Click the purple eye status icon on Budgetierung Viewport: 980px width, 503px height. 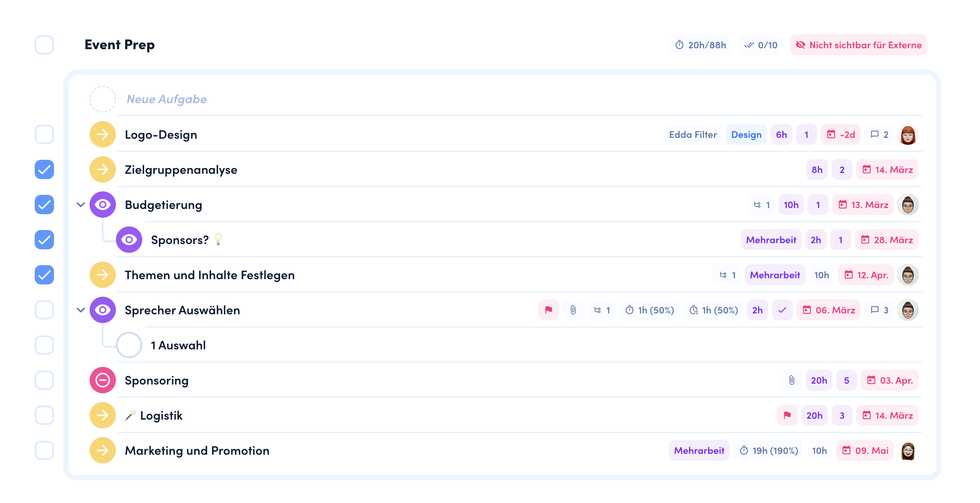[x=102, y=205]
